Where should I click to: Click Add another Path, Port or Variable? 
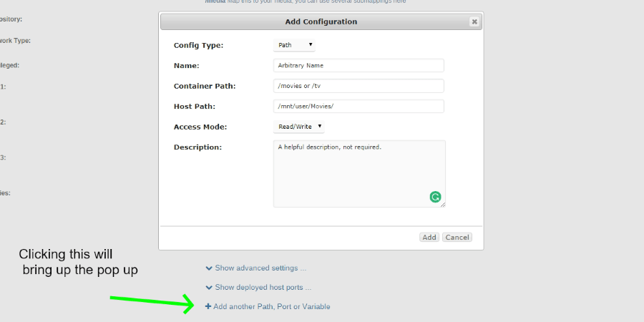(x=268, y=307)
